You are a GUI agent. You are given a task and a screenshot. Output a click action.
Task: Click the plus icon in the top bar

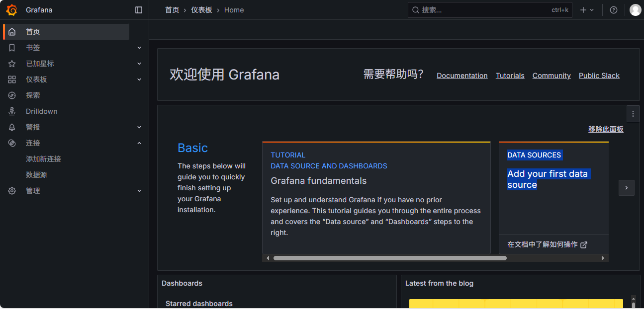click(583, 10)
